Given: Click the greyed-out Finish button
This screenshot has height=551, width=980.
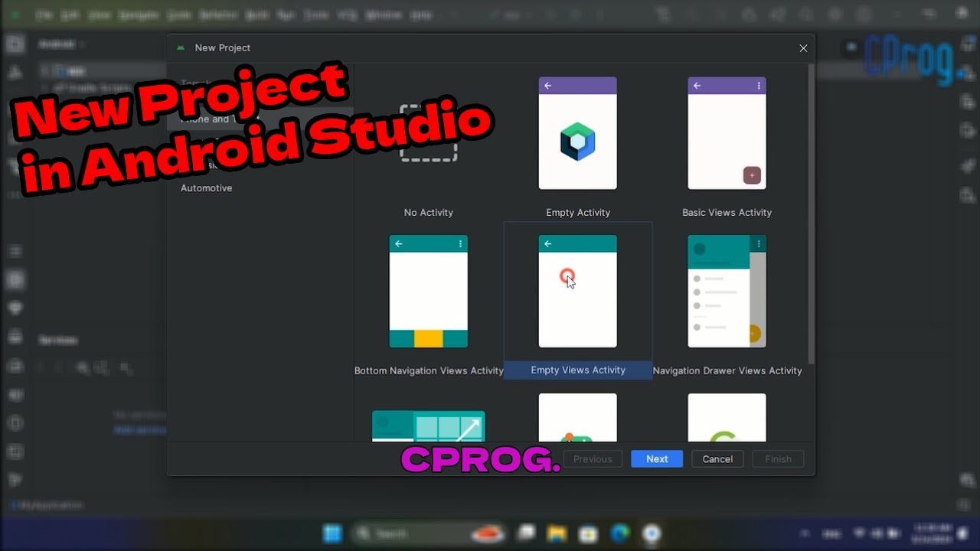Looking at the screenshot, I should (x=778, y=458).
